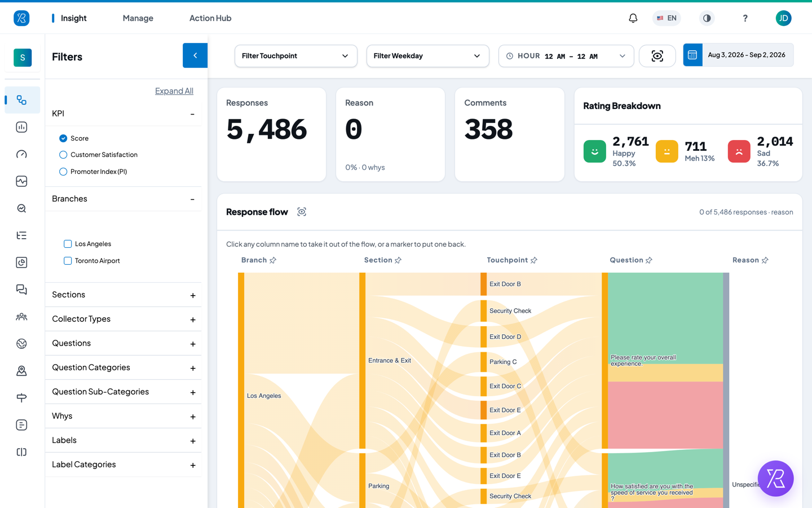This screenshot has width=812, height=508.
Task: Open the purple assistant floating button
Action: point(775,479)
